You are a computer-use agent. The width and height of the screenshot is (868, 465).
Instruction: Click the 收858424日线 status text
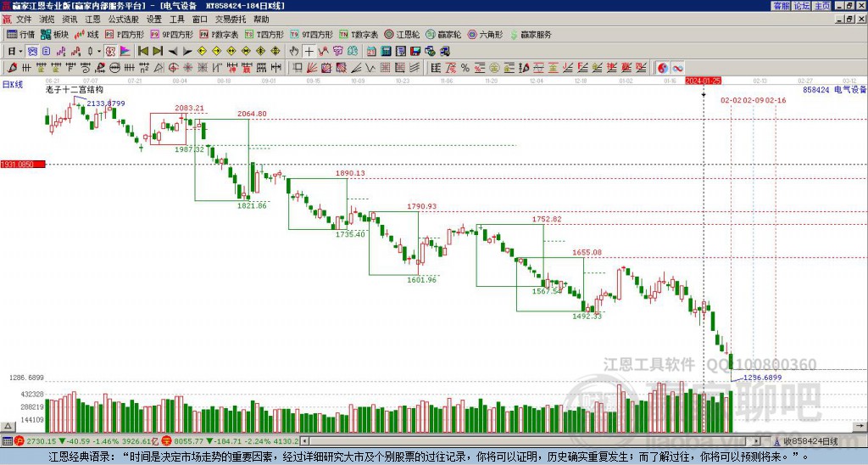pos(811,441)
